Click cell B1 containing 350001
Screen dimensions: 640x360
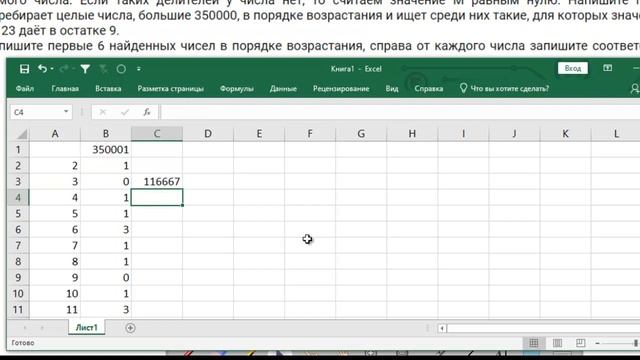point(106,150)
